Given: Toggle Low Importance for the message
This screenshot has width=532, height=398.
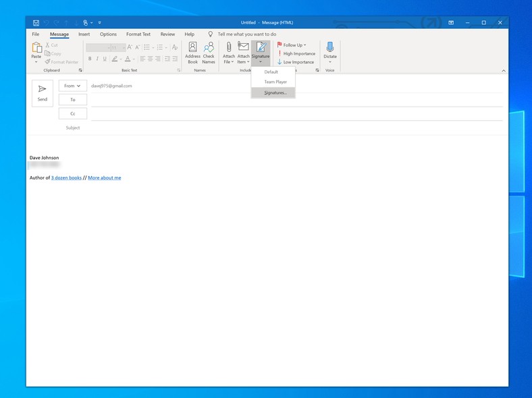Looking at the screenshot, I should pyautogui.click(x=295, y=62).
